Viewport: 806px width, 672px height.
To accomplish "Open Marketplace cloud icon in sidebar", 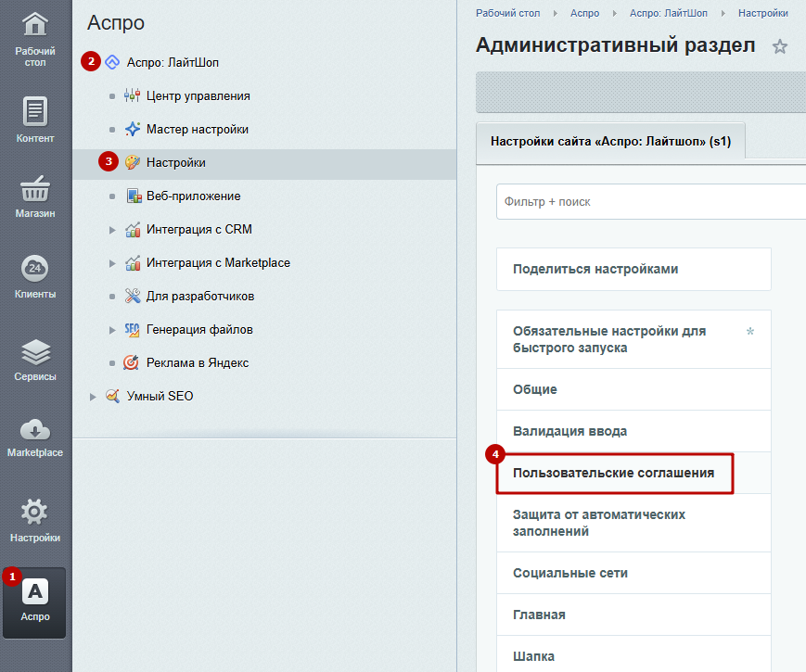I will click(35, 436).
